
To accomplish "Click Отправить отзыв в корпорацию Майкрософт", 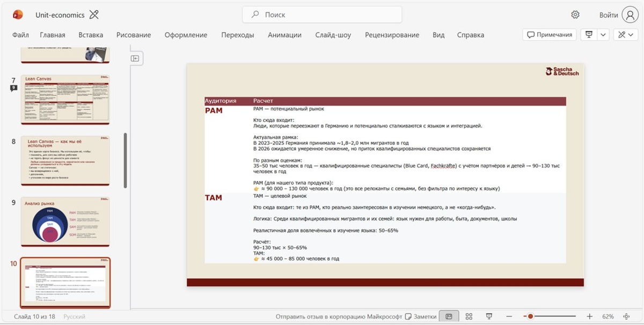I will [338, 316].
